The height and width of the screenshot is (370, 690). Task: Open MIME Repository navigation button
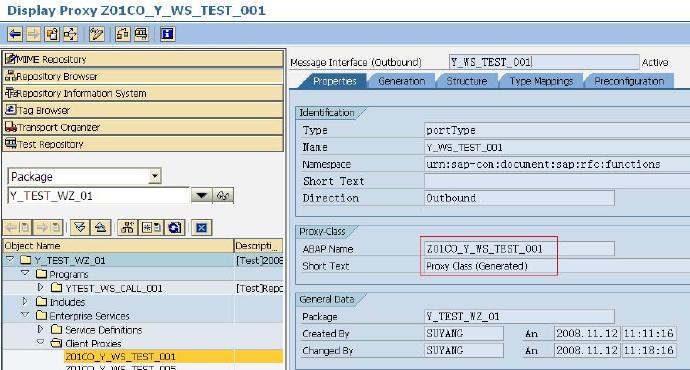[143, 59]
